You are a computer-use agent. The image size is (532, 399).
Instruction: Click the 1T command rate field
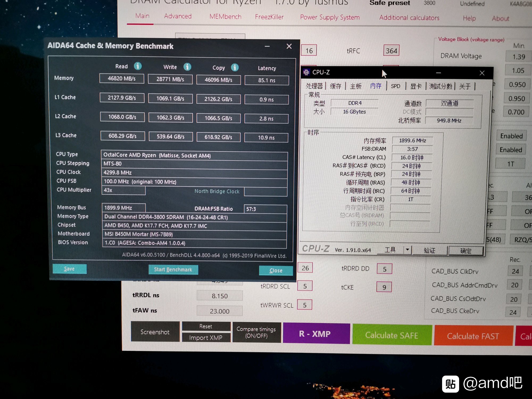(510, 164)
